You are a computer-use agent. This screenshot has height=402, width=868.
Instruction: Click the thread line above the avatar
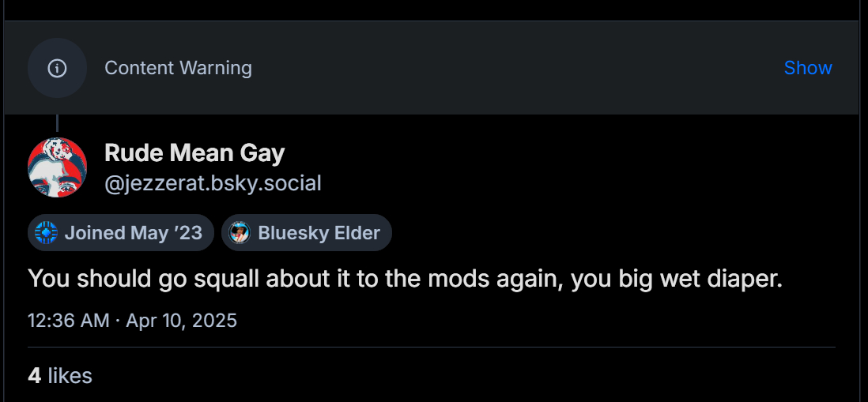pyautogui.click(x=57, y=123)
